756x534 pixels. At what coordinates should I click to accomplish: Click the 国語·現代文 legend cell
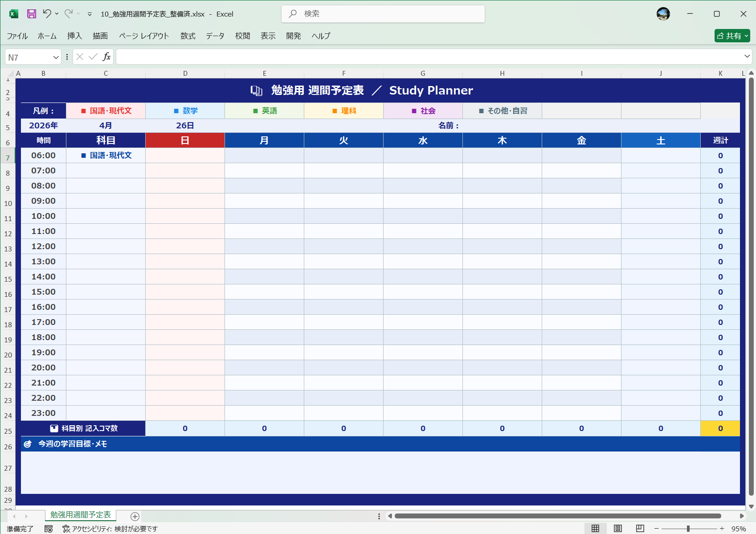(106, 111)
